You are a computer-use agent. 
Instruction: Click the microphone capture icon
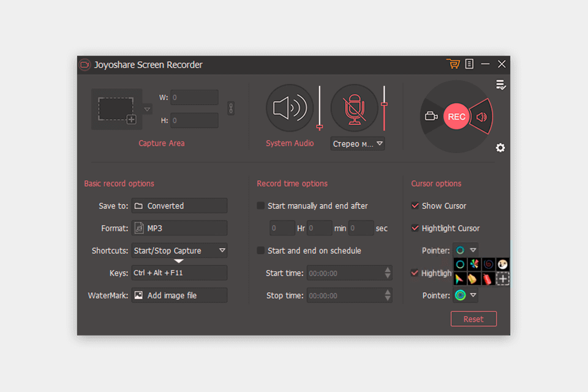point(354,107)
